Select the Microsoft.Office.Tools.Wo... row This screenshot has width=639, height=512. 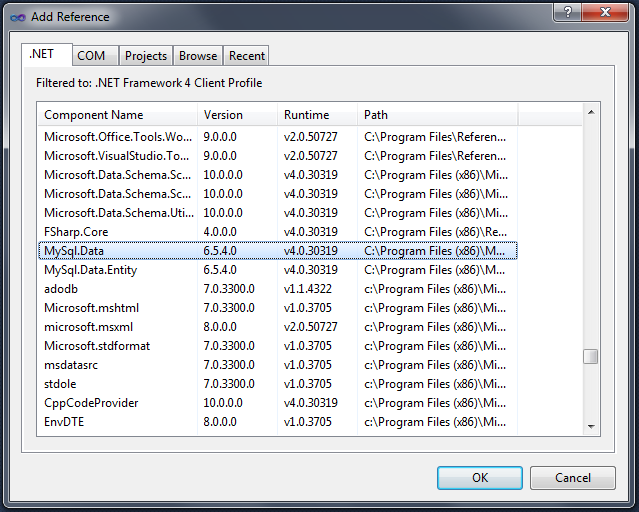point(278,137)
